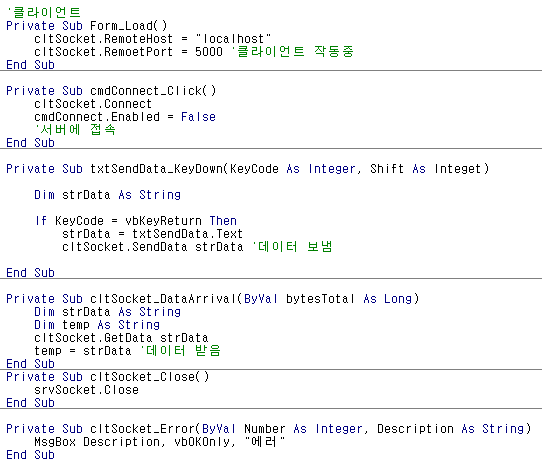Click the comment '데이터 보냄

292,247
